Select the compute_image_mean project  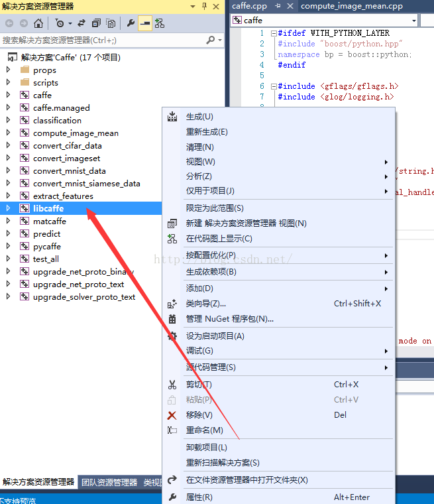pos(76,133)
